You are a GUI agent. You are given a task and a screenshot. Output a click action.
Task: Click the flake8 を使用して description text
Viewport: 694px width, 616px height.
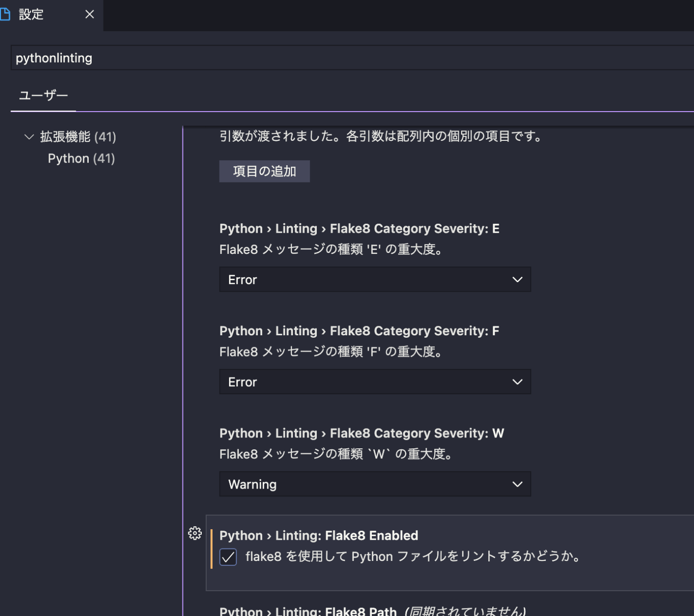click(413, 556)
